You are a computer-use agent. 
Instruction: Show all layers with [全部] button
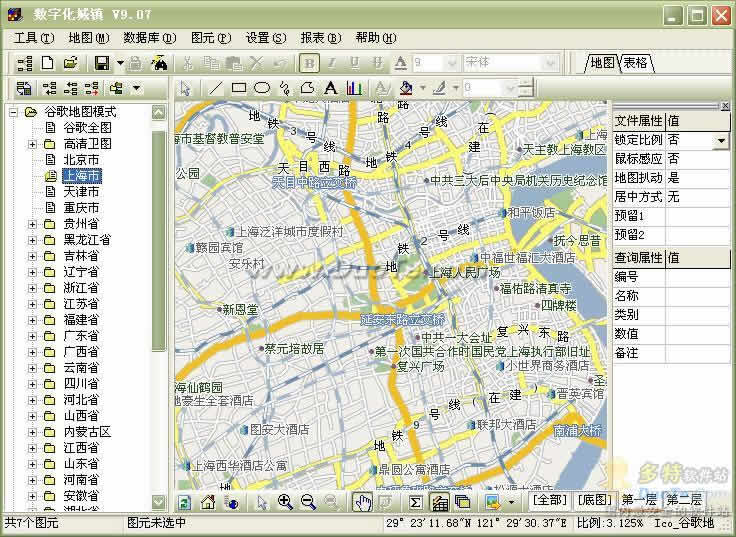(549, 500)
